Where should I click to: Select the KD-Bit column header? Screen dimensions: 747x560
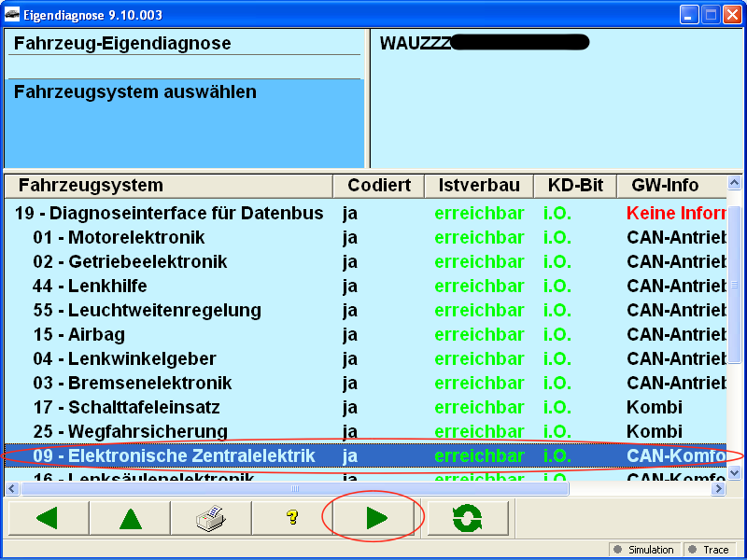[x=575, y=186]
